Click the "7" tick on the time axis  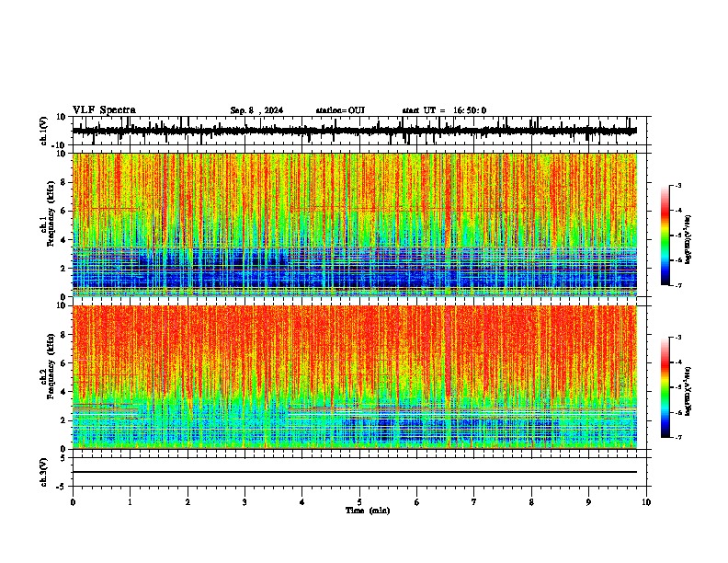pos(474,502)
